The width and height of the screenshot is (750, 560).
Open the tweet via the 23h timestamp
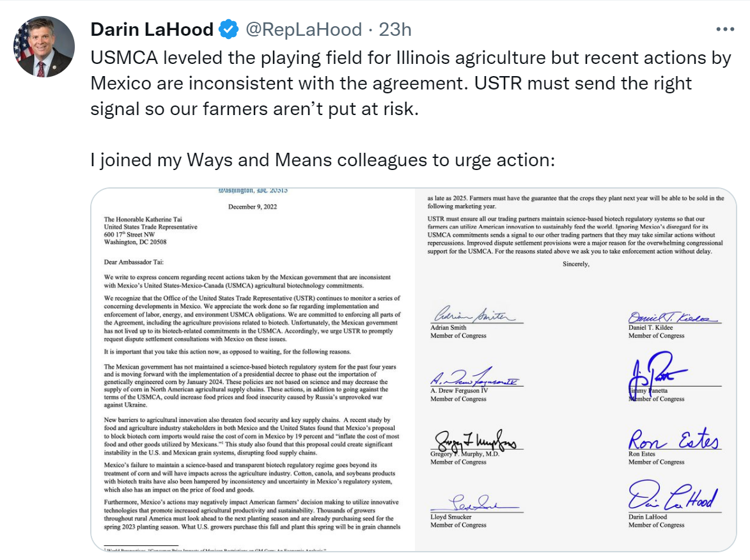coord(395,29)
